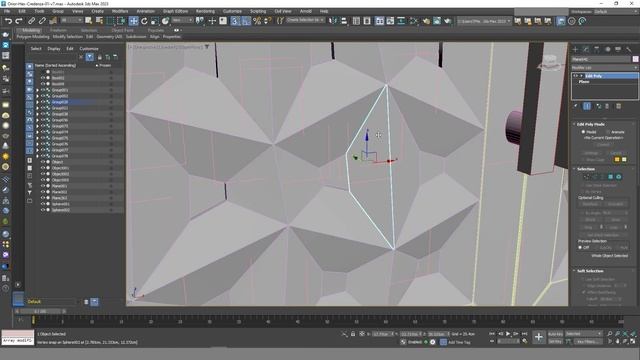Viewport: 640px width, 360px height.
Task: Select Animate radio in Edit Poly Mode
Action: [608, 132]
